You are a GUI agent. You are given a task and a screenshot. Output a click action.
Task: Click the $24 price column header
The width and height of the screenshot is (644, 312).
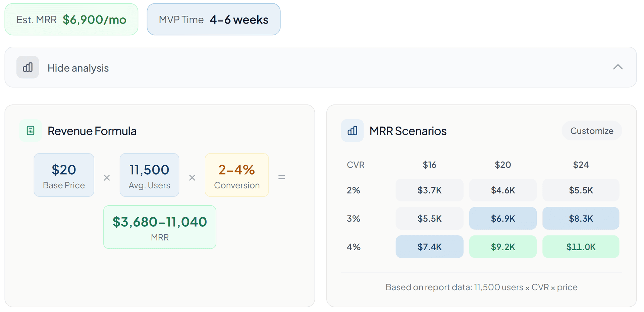point(581,165)
